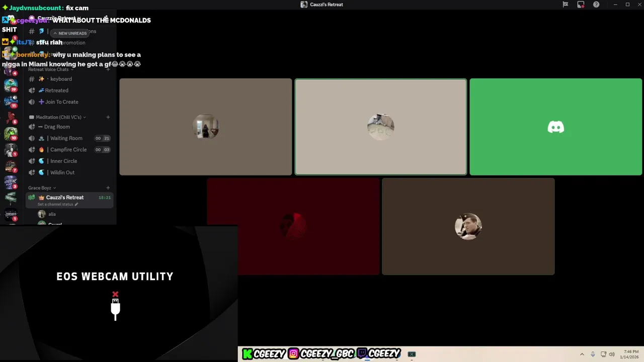Click speaker icon of Join To Create
644x362 pixels.
pyautogui.click(x=32, y=102)
